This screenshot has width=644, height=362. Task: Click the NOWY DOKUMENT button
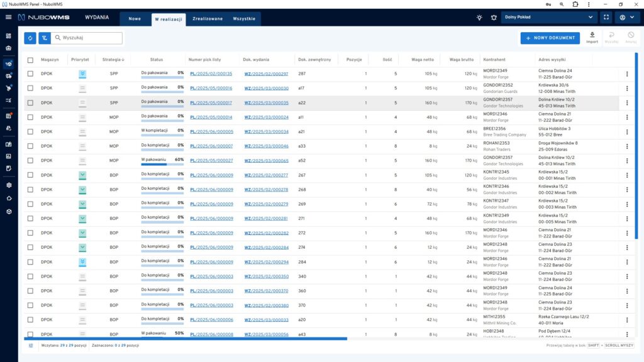550,38
